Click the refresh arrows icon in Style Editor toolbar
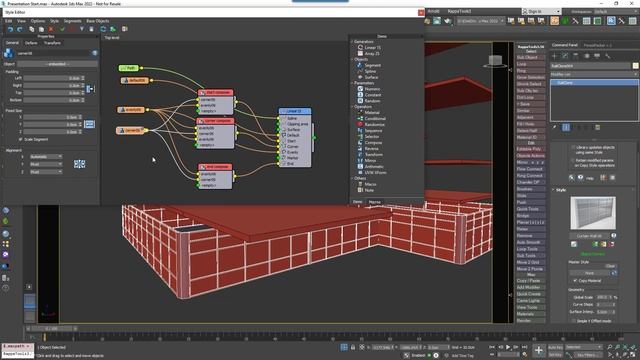This screenshot has width=640, height=360. point(103,29)
